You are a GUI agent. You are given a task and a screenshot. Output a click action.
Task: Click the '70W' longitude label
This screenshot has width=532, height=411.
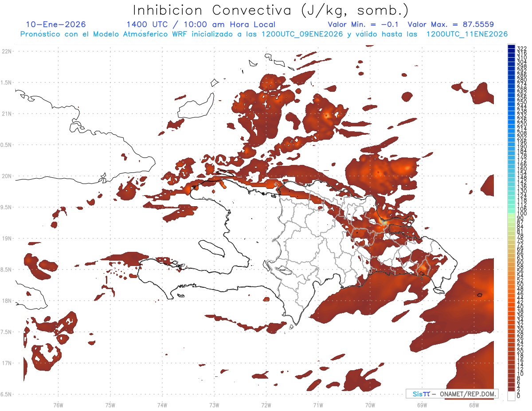370,405
